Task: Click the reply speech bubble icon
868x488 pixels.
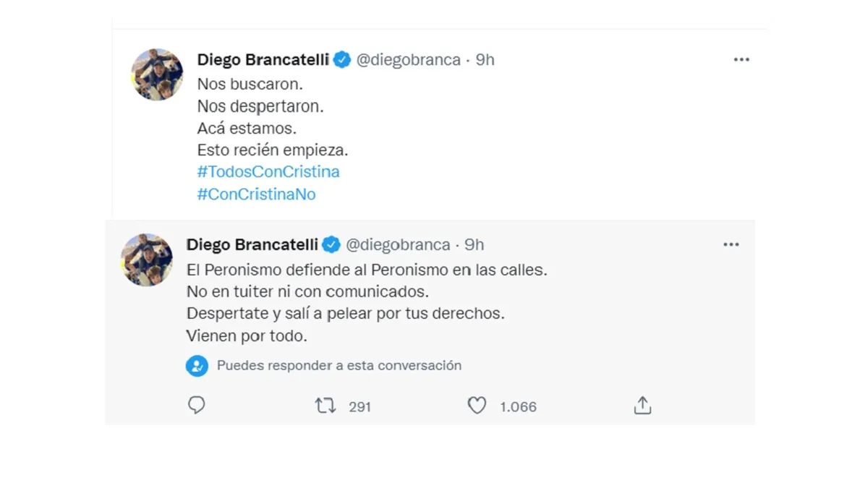Action: (197, 406)
